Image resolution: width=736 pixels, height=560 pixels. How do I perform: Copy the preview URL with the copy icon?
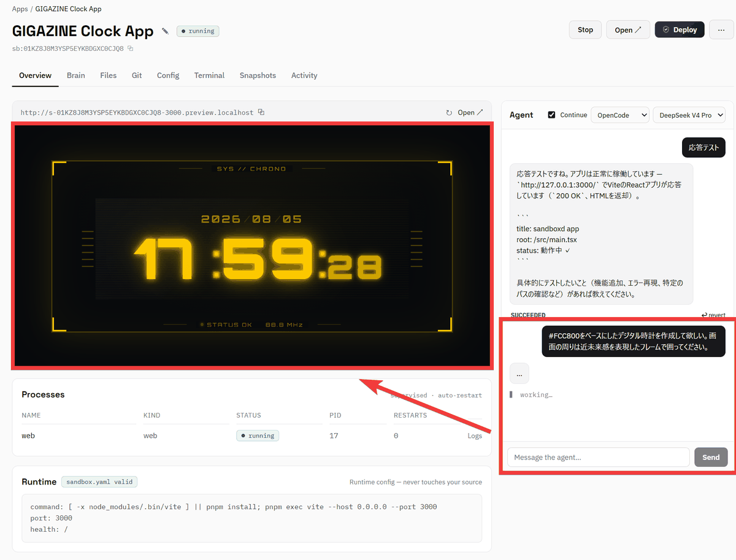click(261, 112)
